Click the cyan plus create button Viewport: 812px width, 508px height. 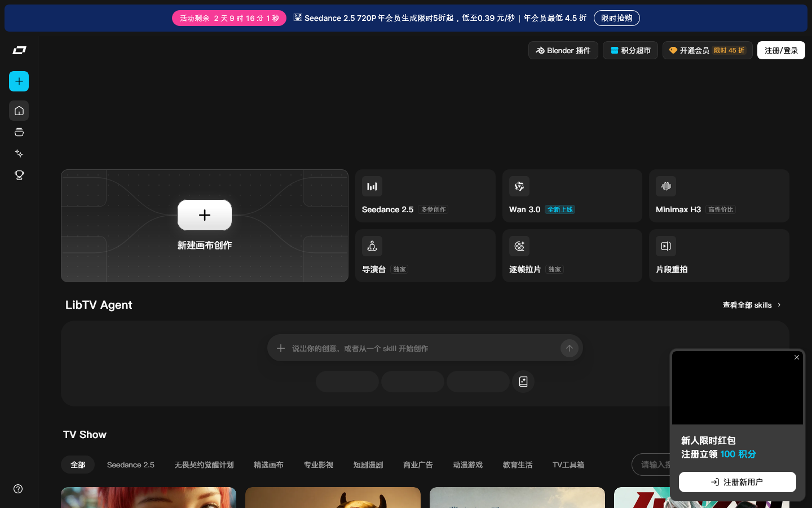(19, 81)
